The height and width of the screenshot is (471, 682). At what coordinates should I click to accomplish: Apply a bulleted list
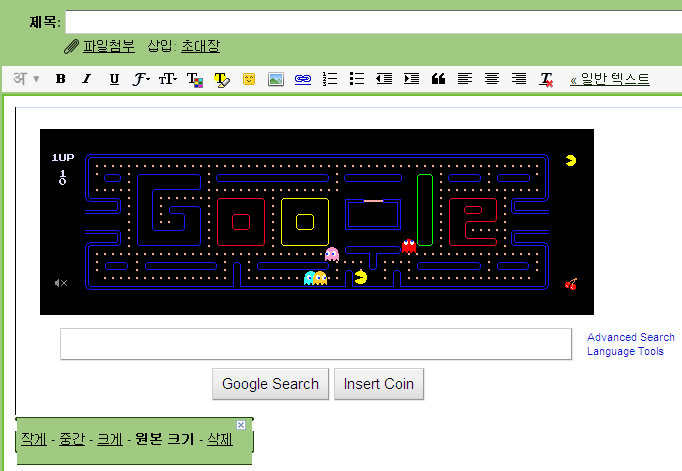pyautogui.click(x=357, y=79)
